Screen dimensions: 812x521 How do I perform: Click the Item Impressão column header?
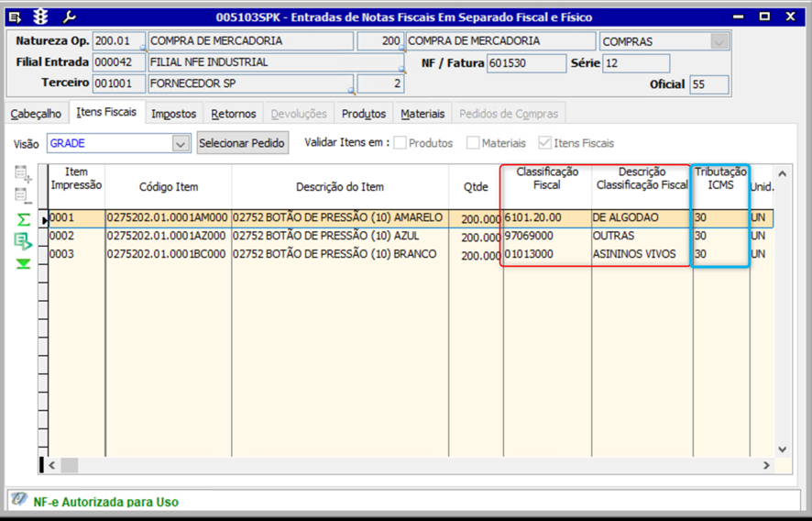point(77,186)
